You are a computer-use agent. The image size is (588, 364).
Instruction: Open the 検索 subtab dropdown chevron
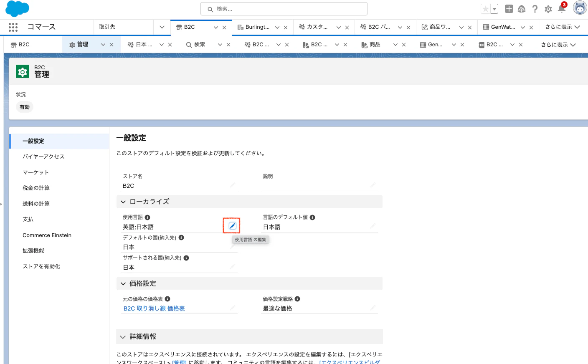click(x=220, y=45)
